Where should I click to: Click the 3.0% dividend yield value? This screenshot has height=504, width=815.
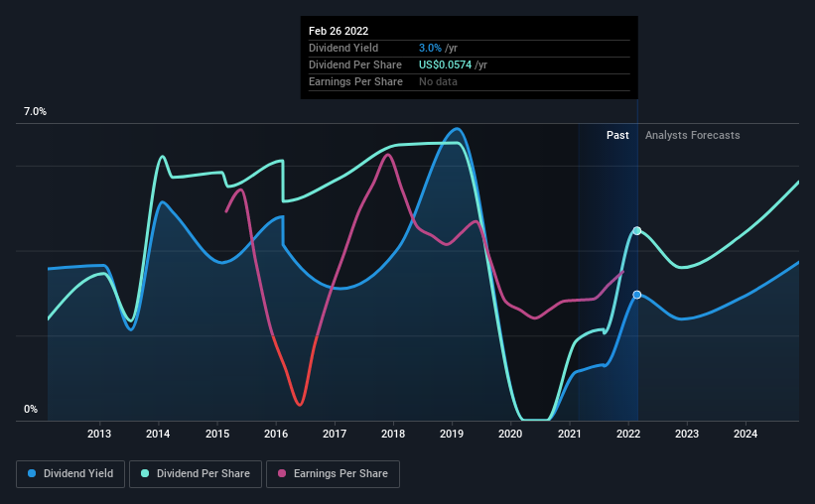[x=431, y=48]
